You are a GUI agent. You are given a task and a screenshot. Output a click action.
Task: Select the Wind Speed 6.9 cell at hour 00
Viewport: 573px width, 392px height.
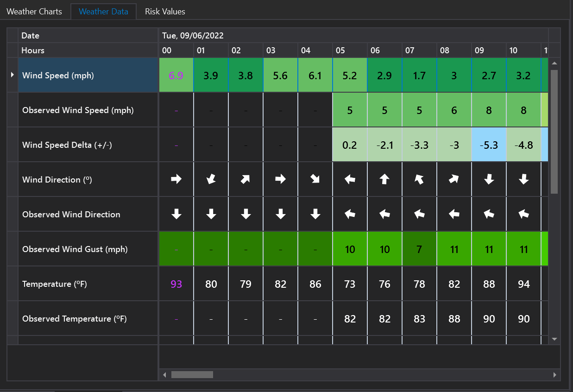[x=176, y=76]
